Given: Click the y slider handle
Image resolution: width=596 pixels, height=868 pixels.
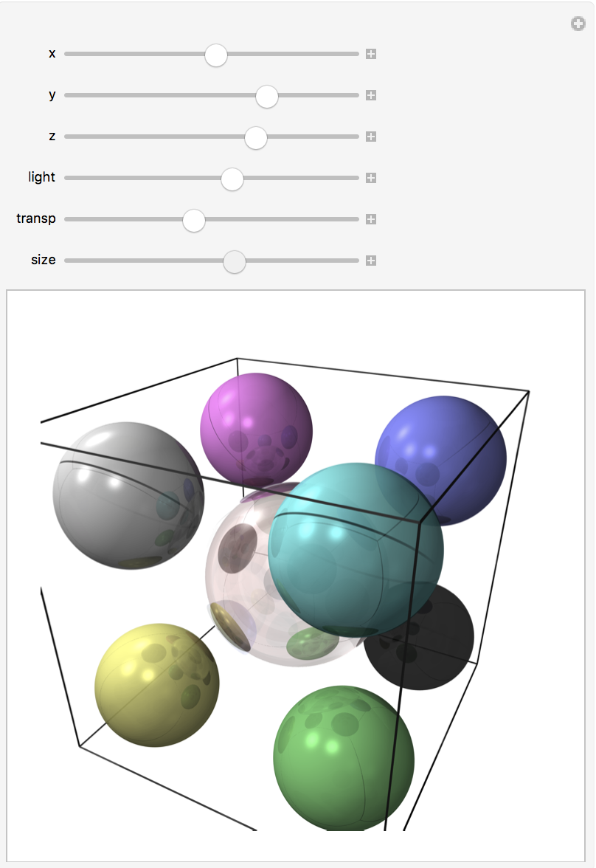Looking at the screenshot, I should point(266,96).
